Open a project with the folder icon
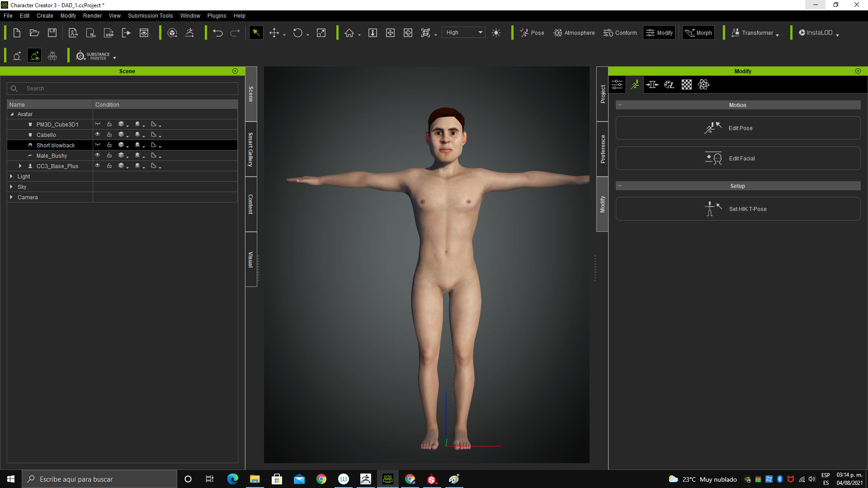 [34, 33]
